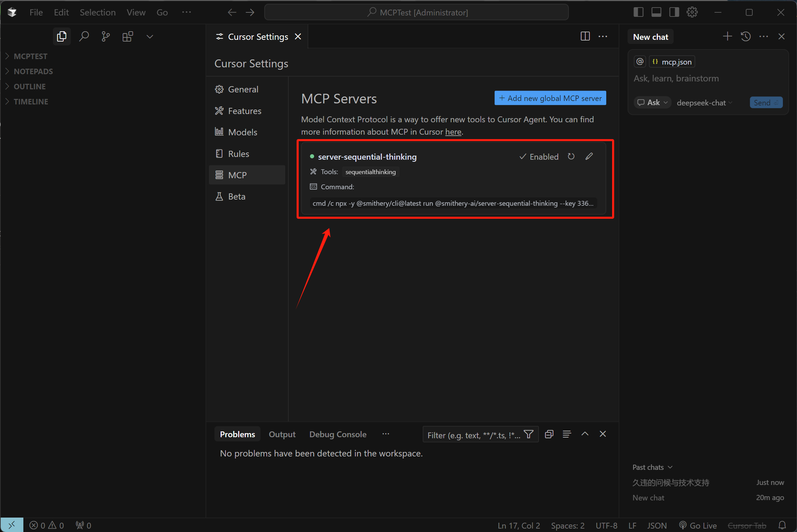Close the bottom panel
Screen dimensions: 797x532
click(x=603, y=434)
